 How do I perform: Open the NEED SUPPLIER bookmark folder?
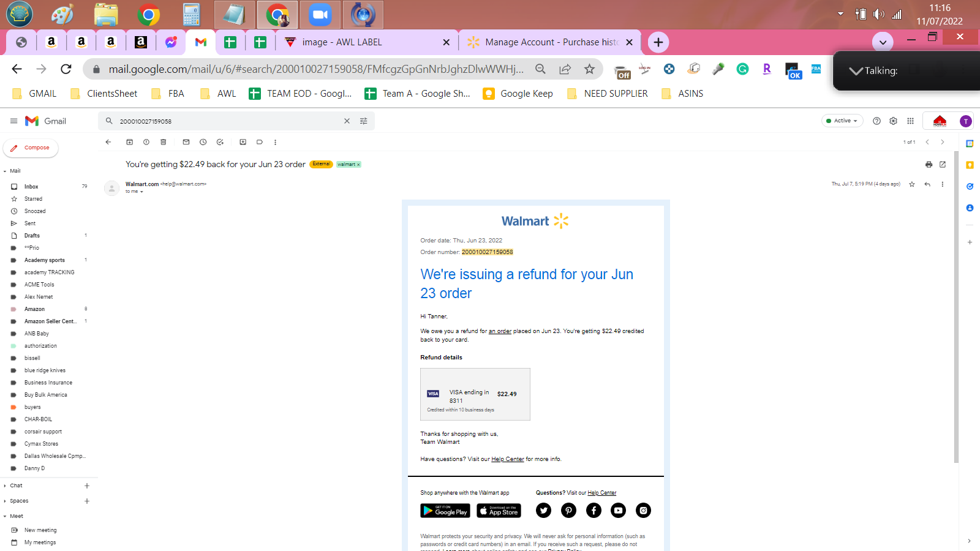608,94
